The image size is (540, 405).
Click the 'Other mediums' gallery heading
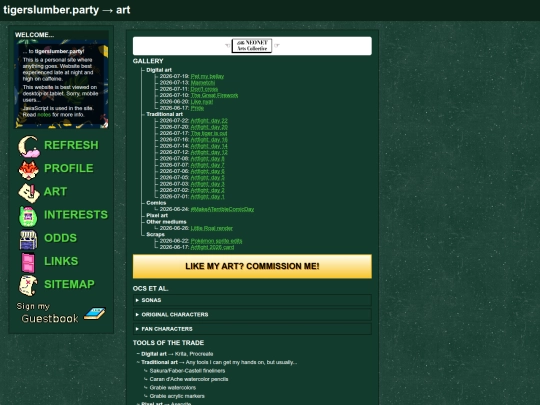point(166,222)
